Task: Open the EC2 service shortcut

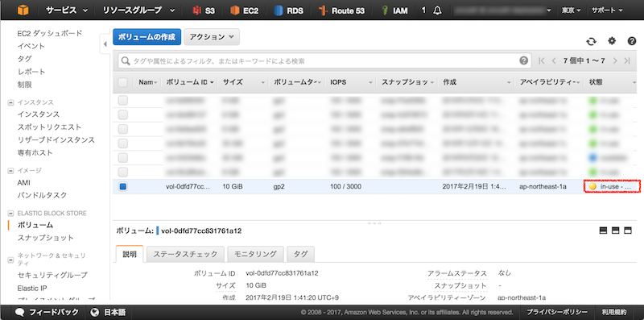Action: [x=245, y=10]
